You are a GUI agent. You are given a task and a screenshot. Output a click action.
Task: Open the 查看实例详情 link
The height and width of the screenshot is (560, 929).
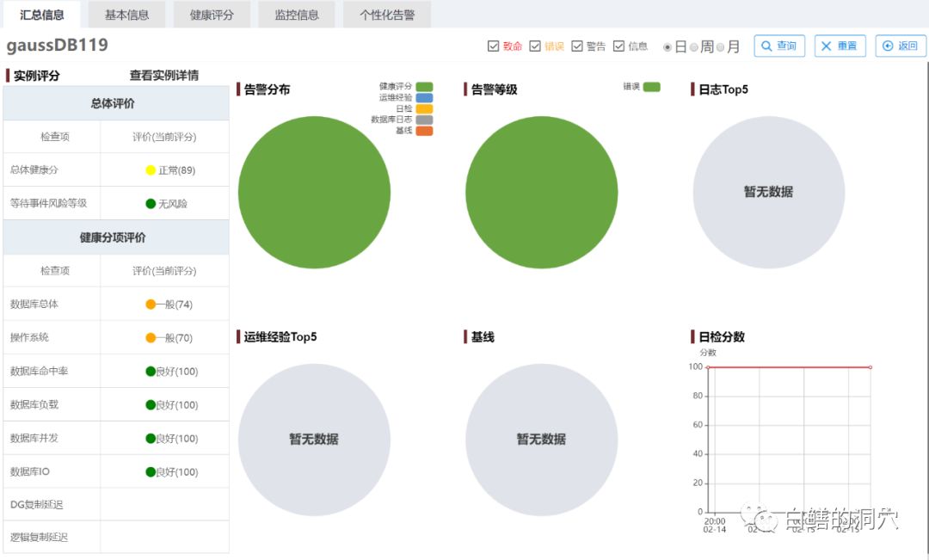[x=164, y=75]
